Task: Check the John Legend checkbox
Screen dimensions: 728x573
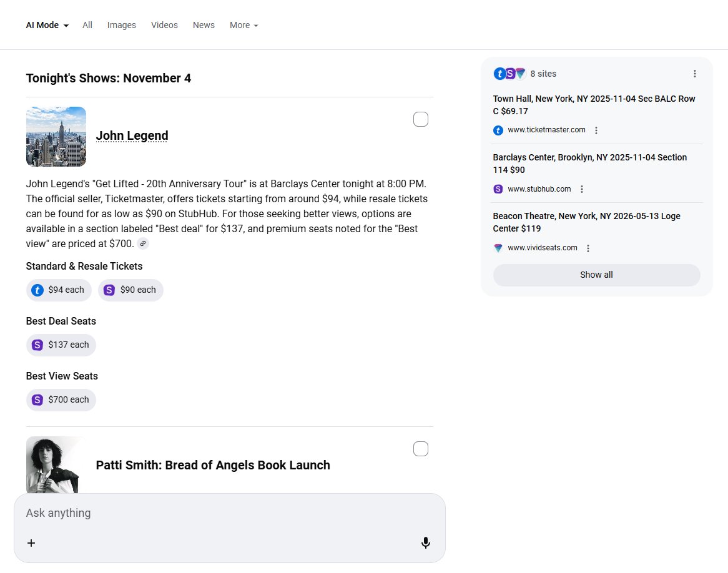Action: click(x=421, y=119)
